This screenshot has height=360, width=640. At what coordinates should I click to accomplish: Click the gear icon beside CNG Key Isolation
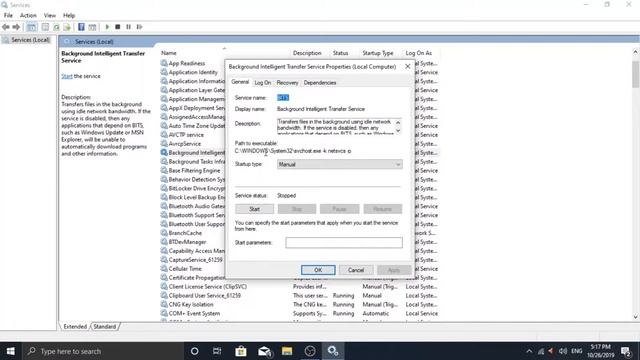(164, 304)
